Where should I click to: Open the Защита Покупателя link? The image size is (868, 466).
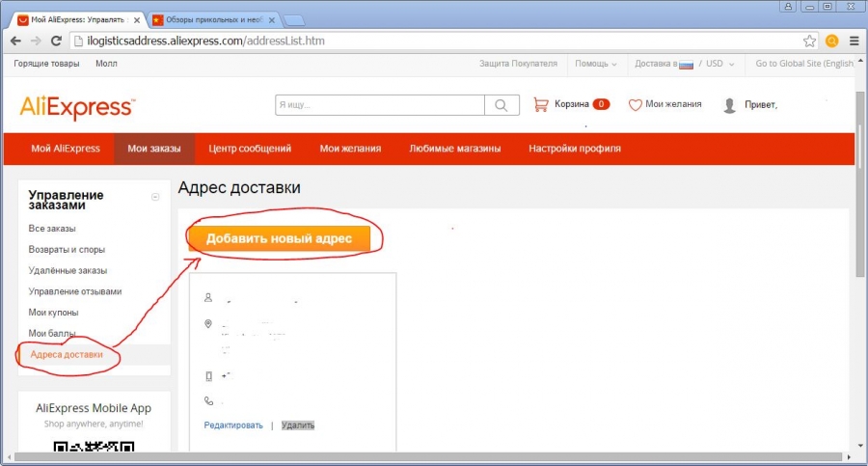518,64
